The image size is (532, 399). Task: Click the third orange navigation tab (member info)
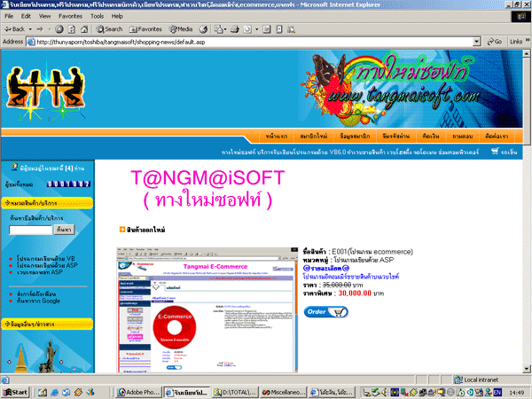(x=355, y=137)
